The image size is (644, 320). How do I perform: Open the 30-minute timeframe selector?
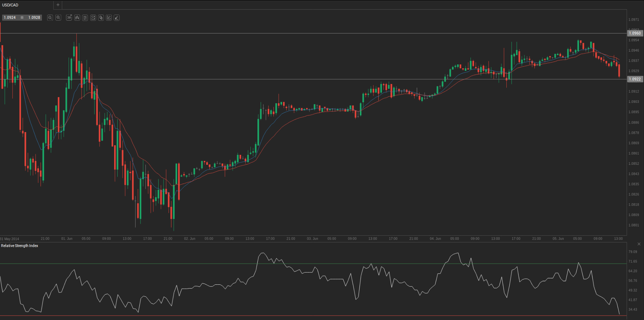[x=69, y=17]
